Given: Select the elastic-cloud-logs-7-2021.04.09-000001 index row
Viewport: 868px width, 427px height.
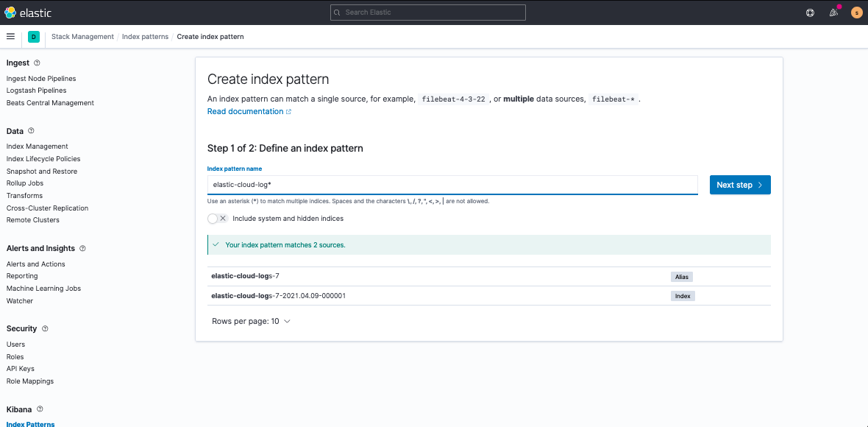Looking at the screenshot, I should click(x=489, y=296).
